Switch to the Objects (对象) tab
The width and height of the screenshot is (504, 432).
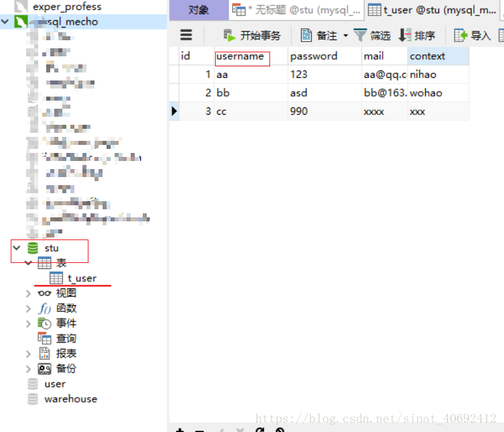198,10
